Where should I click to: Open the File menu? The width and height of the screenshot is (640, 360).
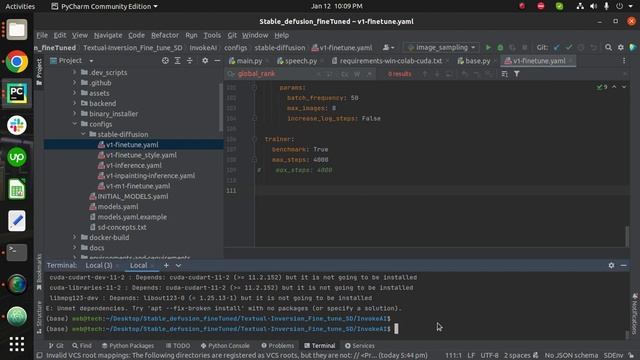(42, 35)
